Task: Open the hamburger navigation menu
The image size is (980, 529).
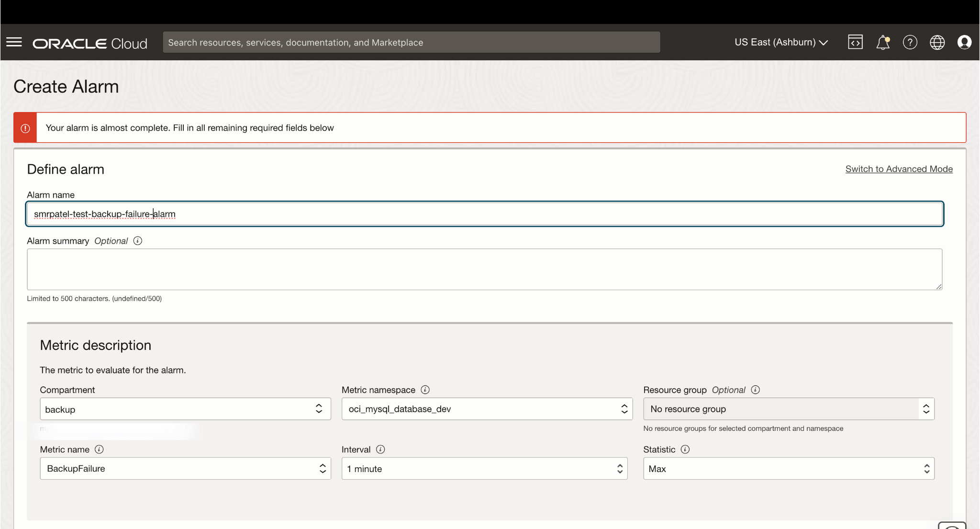Action: click(x=14, y=42)
